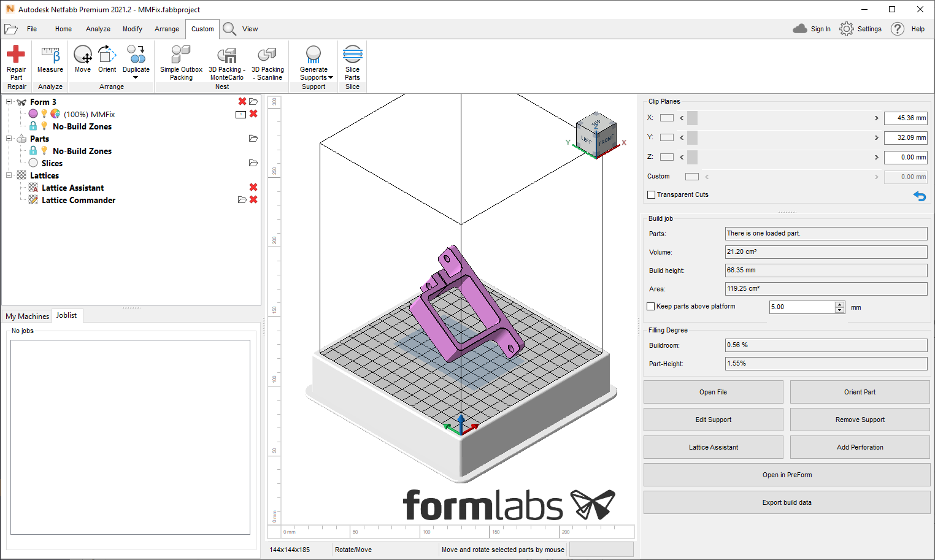Click the red X on MMFix row
This screenshot has width=935, height=560.
pyautogui.click(x=253, y=114)
